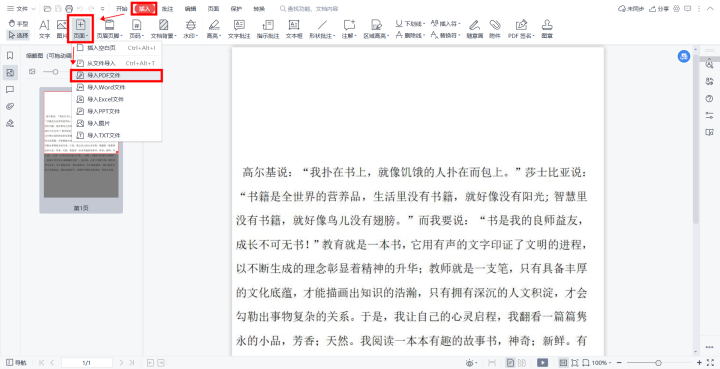
Task: Open the 页面 insert page dropdown
Action: pos(81,29)
